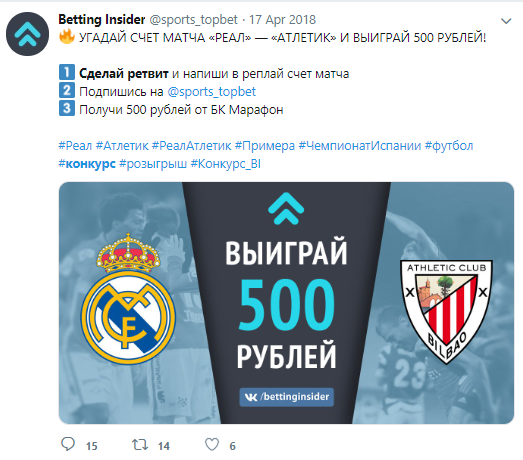Image resolution: width=523 pixels, height=460 pixels.
Task: Open Betting Insider account name
Action: click(x=102, y=20)
